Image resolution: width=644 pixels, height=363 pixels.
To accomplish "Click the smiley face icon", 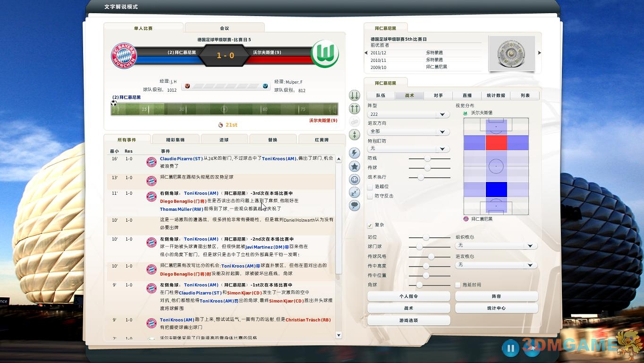I will coord(354,179).
